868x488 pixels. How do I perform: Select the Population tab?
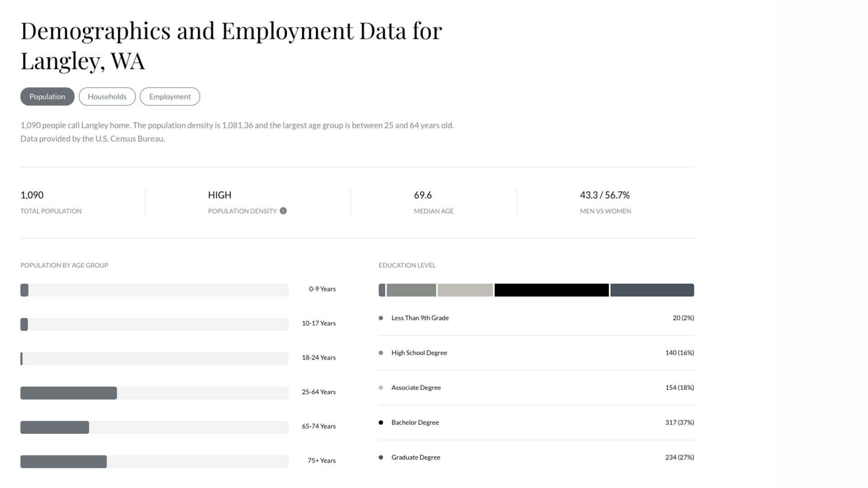pos(47,97)
